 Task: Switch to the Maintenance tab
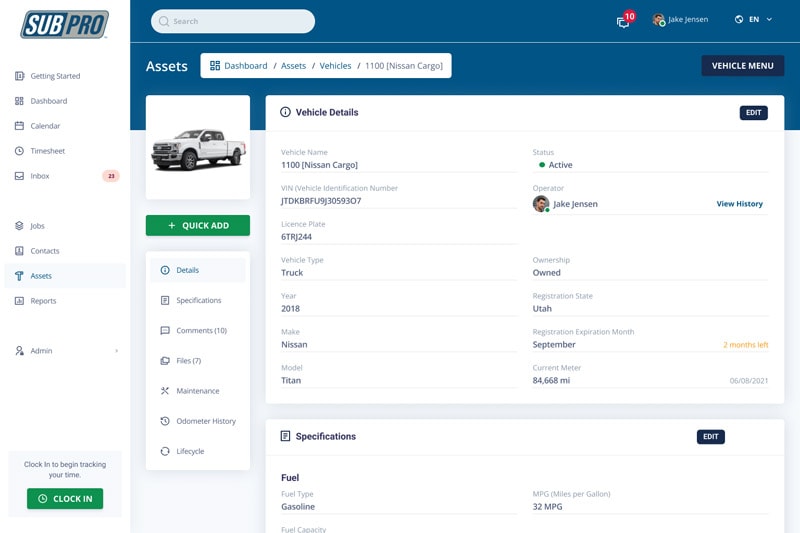197,391
